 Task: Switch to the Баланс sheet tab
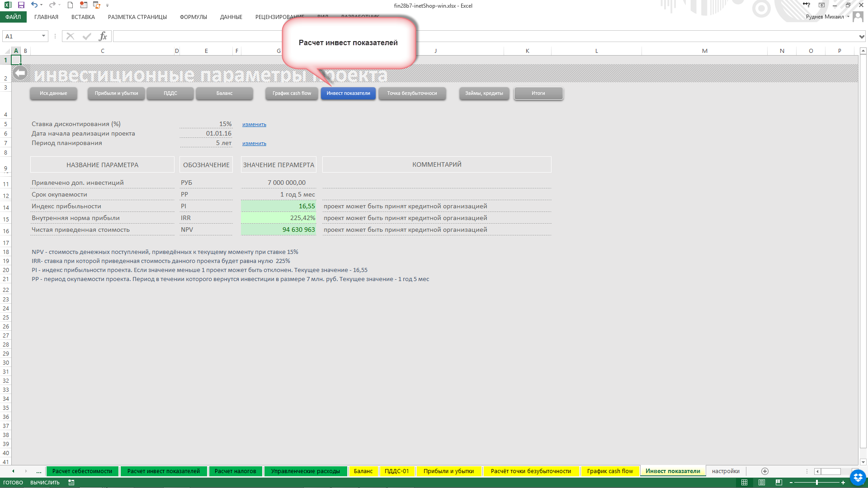pos(363,471)
